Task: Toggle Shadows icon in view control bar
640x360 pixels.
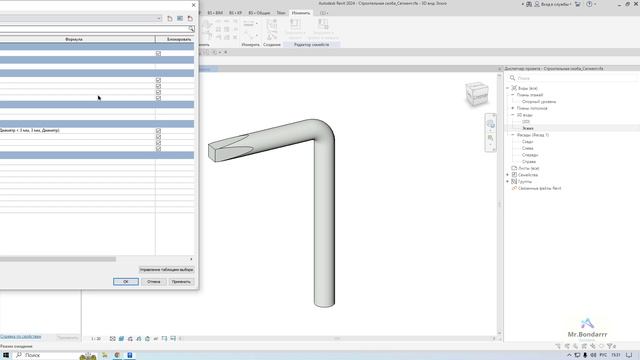Action: pos(139,339)
